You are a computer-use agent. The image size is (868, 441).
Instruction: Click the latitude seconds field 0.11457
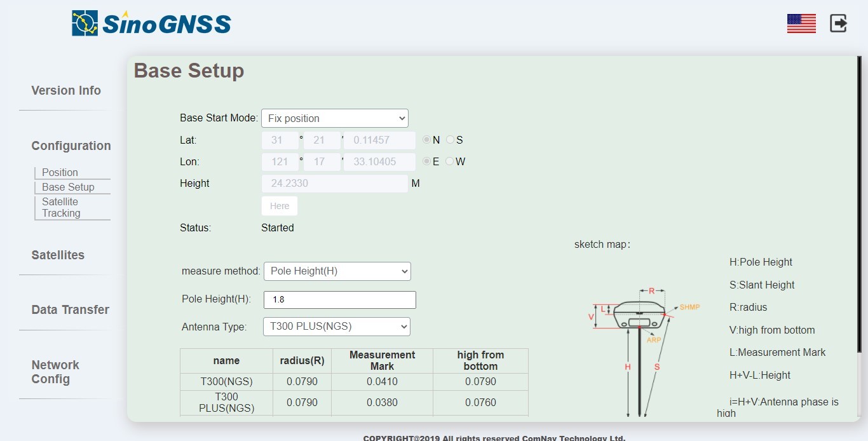379,140
